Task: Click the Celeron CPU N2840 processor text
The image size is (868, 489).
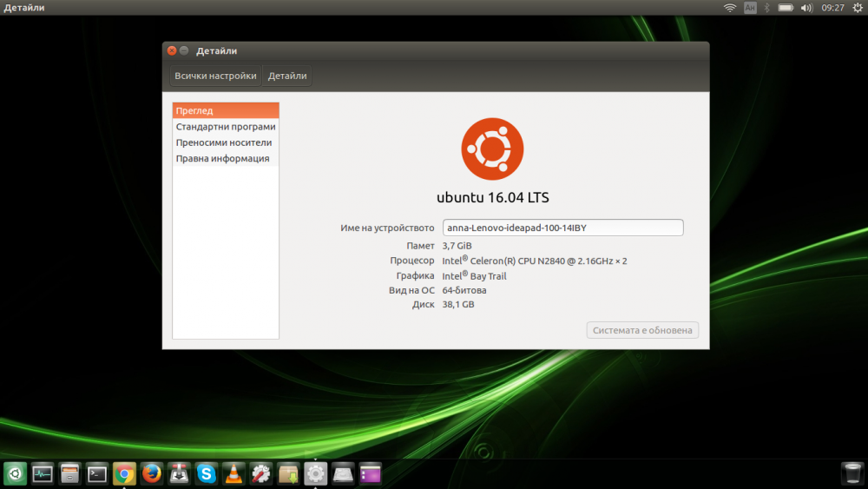Action: pos(534,261)
